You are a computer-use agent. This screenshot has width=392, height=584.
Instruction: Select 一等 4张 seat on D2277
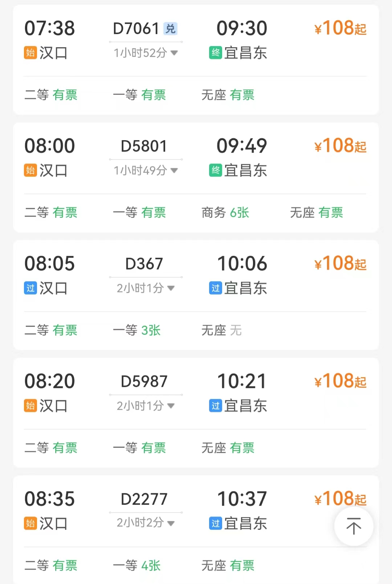136,565
